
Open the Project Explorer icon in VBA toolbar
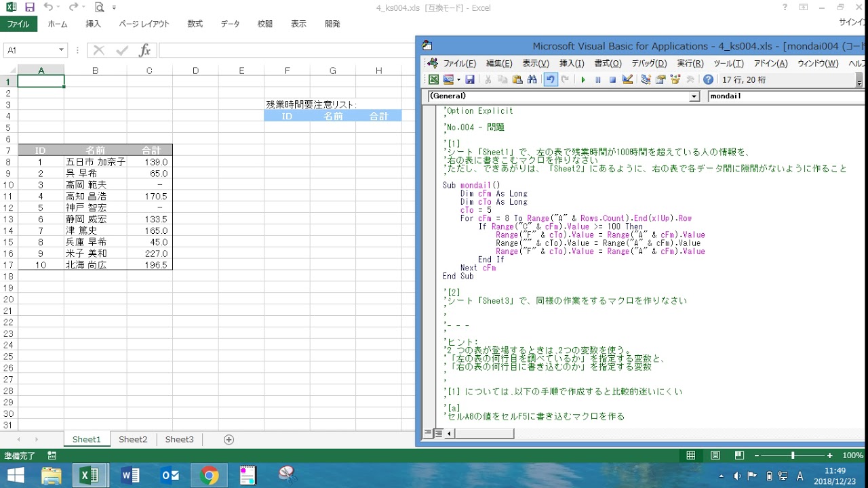646,80
